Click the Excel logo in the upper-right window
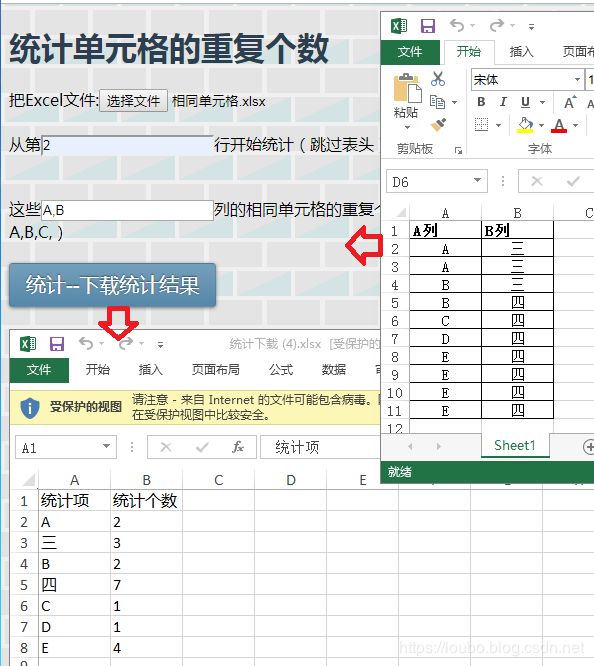The height and width of the screenshot is (666, 594). point(399,26)
